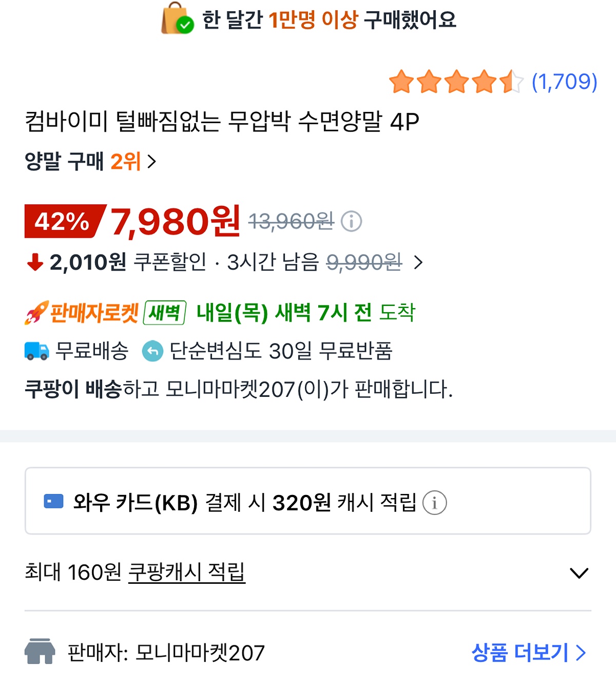Click 상품 더보기 link
The height and width of the screenshot is (687, 616).
528,653
